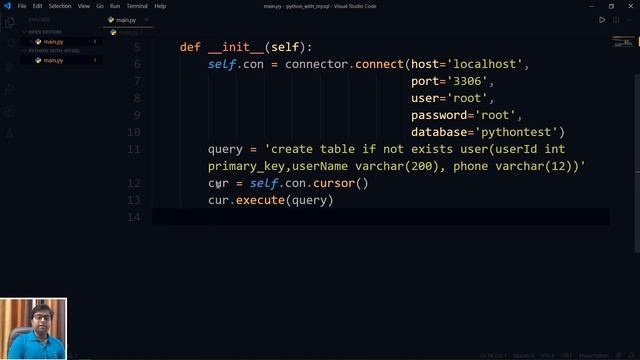The image size is (640, 360).
Task: Restore down the VS Code window
Action: click(611, 6)
